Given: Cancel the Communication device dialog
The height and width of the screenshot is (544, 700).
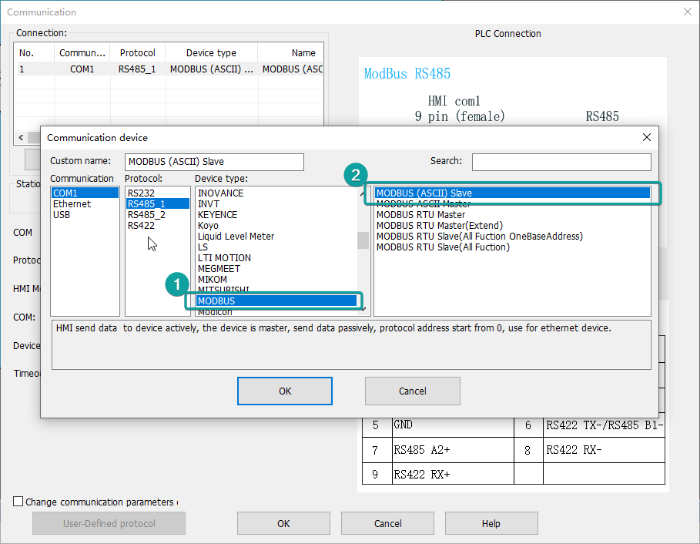Looking at the screenshot, I should (x=412, y=391).
